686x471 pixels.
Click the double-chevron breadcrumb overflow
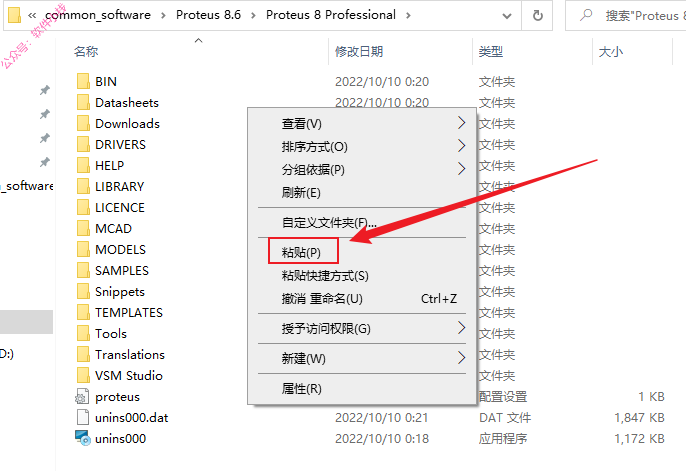click(32, 16)
